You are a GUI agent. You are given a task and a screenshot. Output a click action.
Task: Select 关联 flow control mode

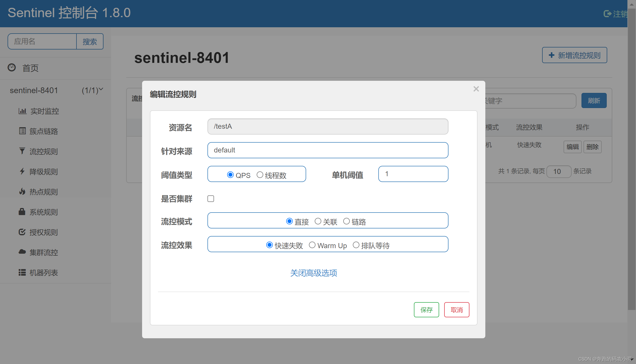[x=318, y=221]
